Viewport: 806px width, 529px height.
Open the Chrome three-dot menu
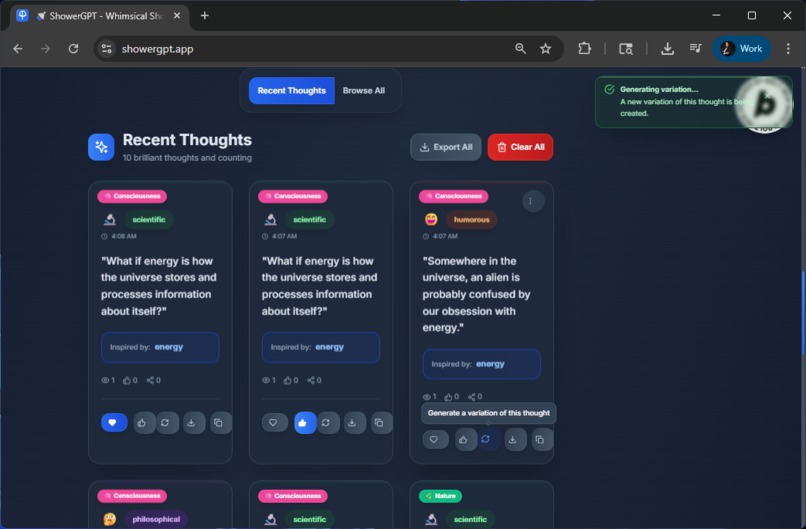[x=788, y=49]
